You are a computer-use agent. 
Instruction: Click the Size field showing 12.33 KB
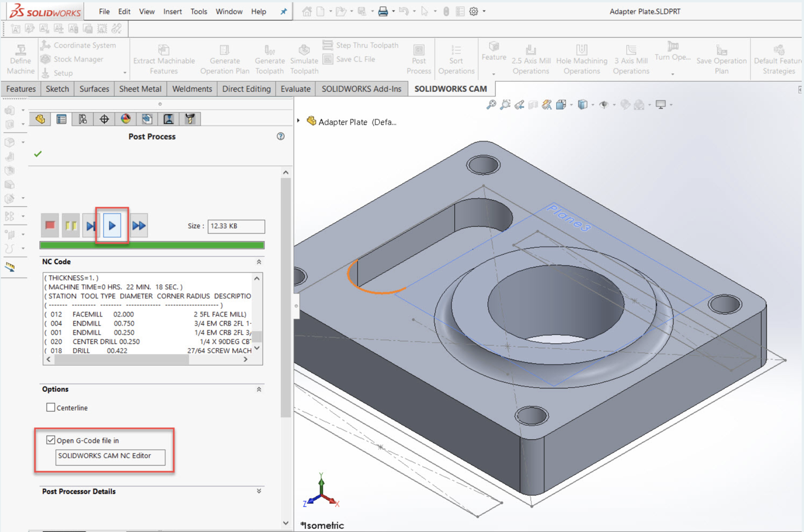pyautogui.click(x=236, y=226)
